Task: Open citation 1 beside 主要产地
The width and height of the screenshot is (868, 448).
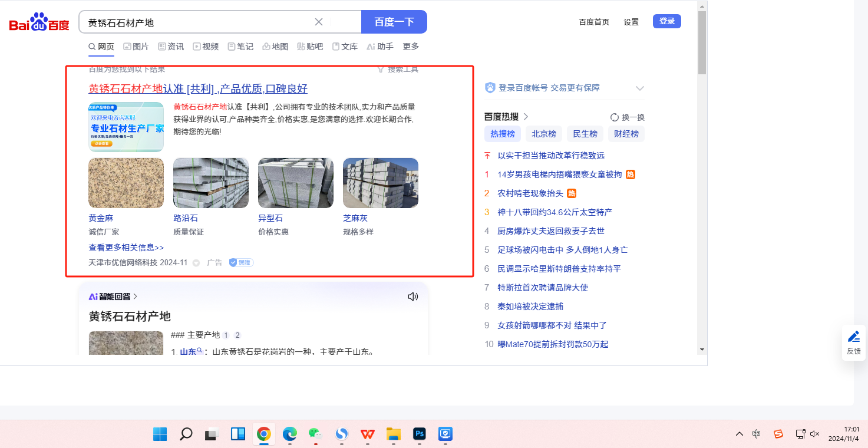Action: pos(225,335)
